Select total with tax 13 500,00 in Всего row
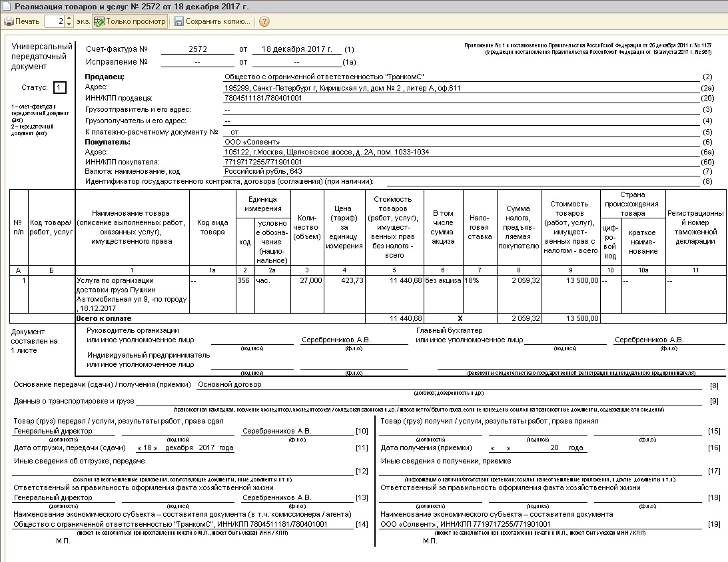The height and width of the screenshot is (562, 728). click(570, 319)
